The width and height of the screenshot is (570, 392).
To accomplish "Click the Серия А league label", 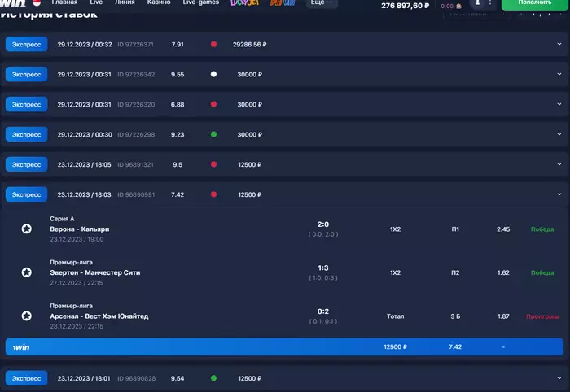I will [x=62, y=219].
